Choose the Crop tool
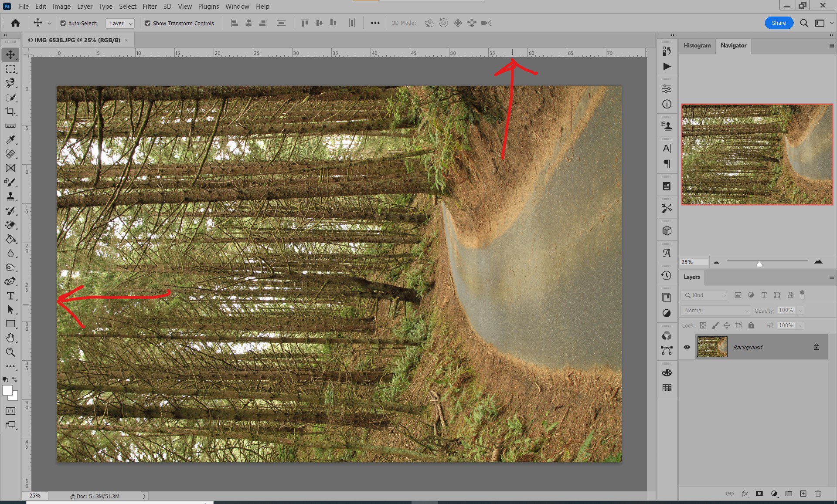 (11, 112)
